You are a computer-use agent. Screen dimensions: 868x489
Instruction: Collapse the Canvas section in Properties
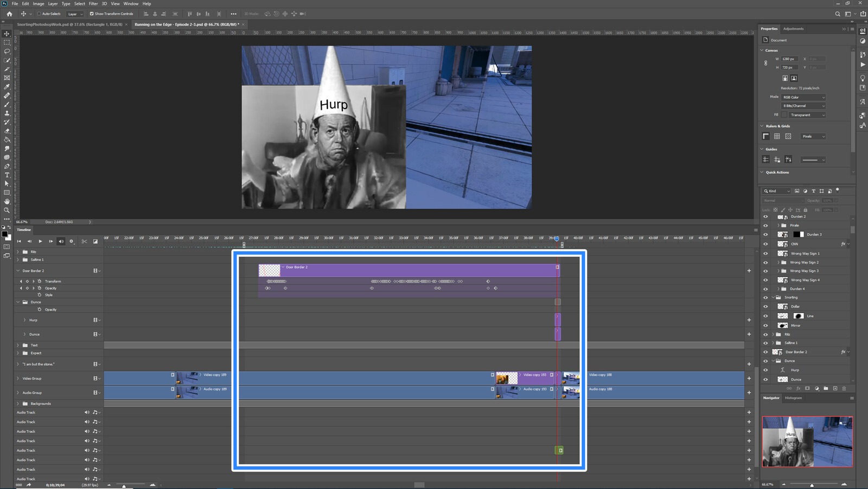point(762,50)
